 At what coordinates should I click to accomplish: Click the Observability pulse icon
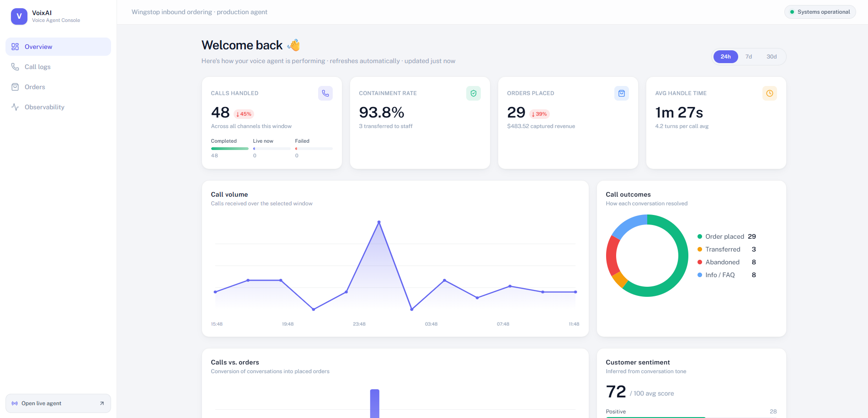pyautogui.click(x=15, y=107)
